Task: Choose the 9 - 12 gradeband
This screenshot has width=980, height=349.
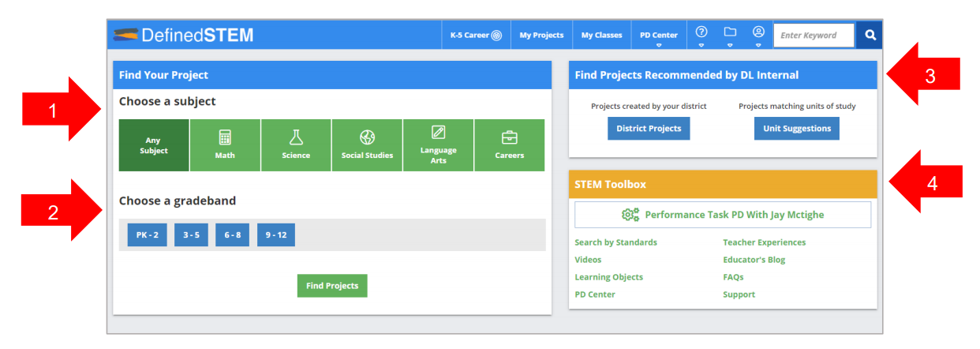Action: (x=276, y=235)
